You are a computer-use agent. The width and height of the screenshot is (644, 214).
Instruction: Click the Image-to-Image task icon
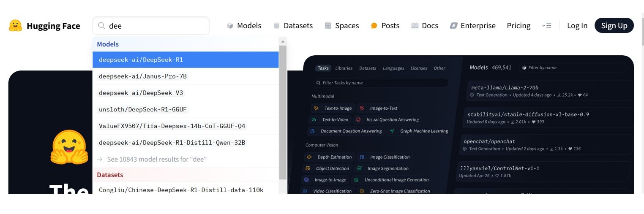coord(307,180)
